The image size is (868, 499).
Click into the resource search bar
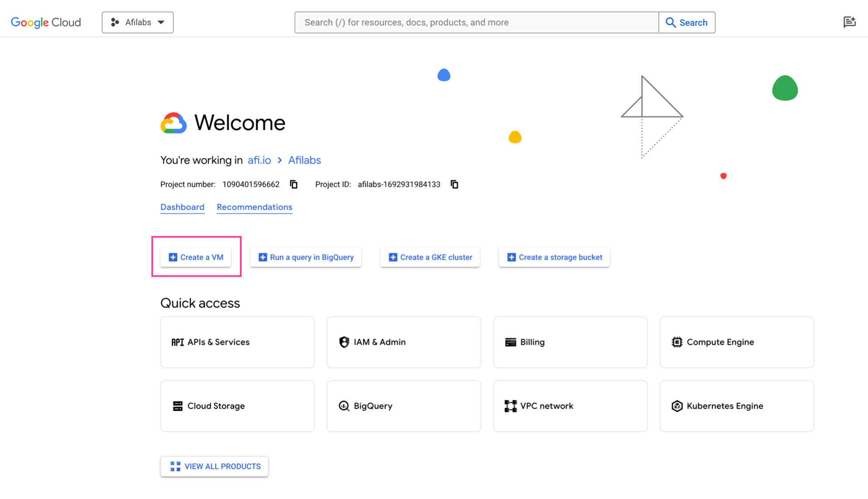[x=475, y=22]
